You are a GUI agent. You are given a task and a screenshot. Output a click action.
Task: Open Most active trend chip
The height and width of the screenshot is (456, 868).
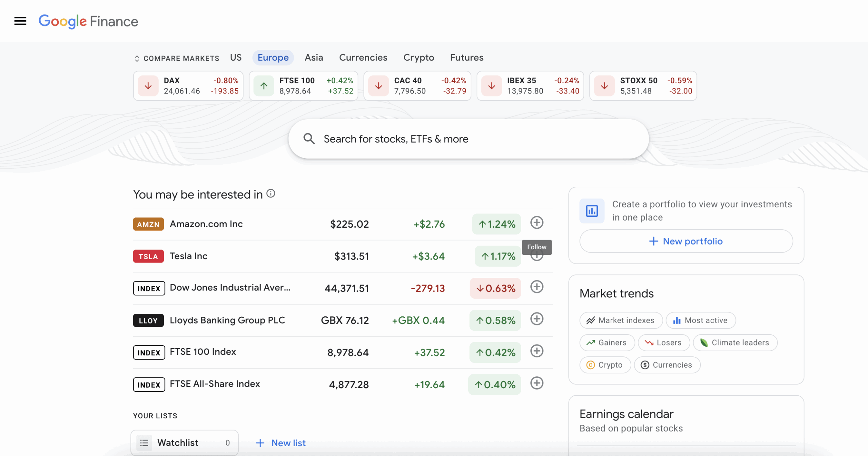(701, 320)
